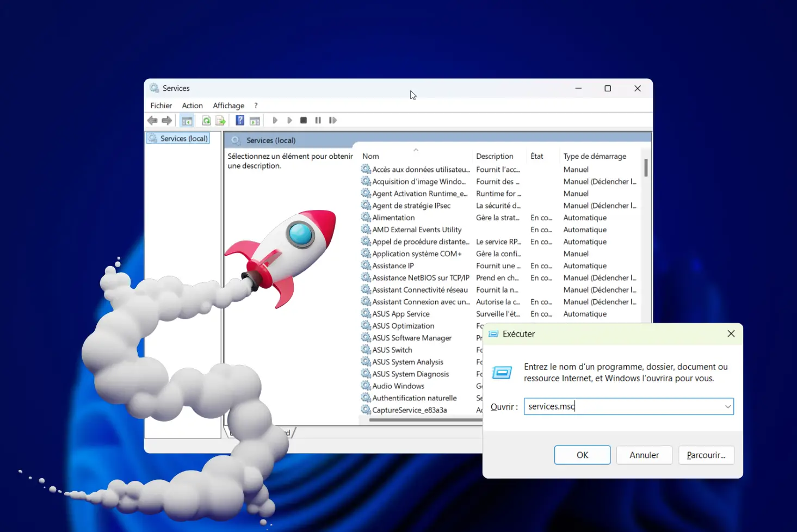The height and width of the screenshot is (532, 797).
Task: Click the Parcourir... button
Action: click(706, 455)
